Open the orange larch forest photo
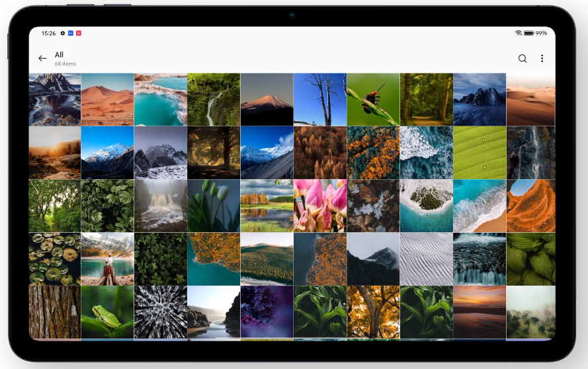Viewport: 588px width, 369px height. point(320,153)
